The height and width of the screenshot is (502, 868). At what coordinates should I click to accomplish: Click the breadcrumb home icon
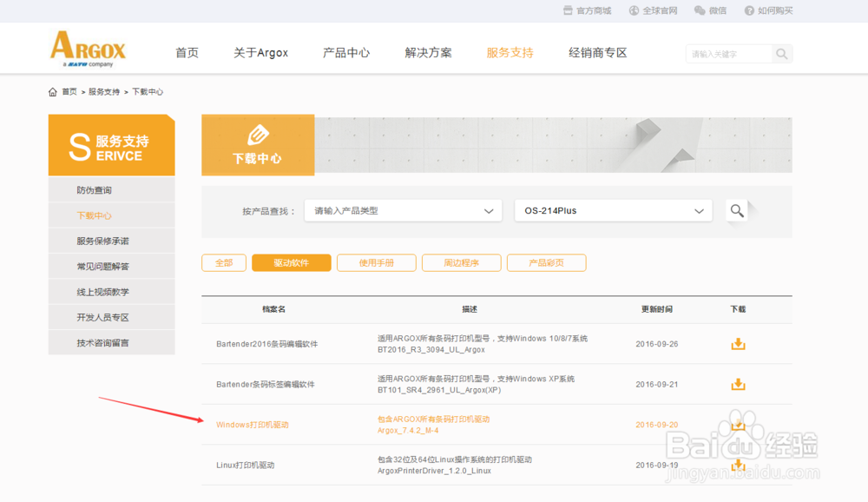pos(53,92)
